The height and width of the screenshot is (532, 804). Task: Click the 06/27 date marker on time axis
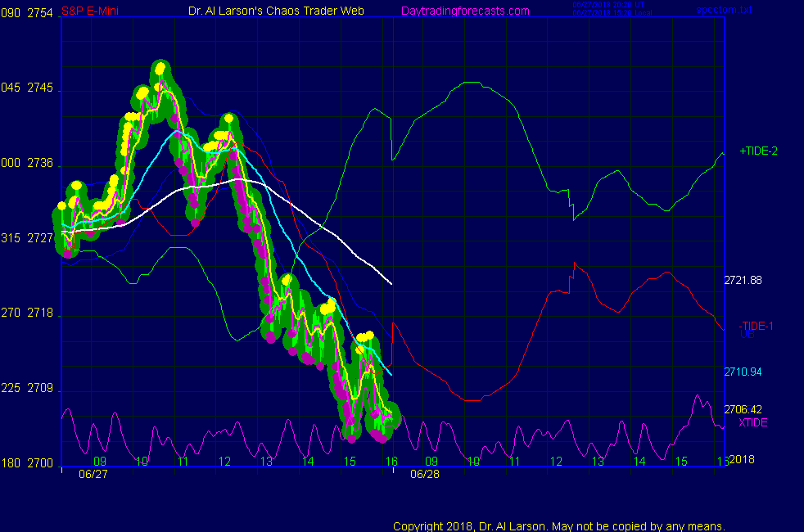(x=92, y=473)
